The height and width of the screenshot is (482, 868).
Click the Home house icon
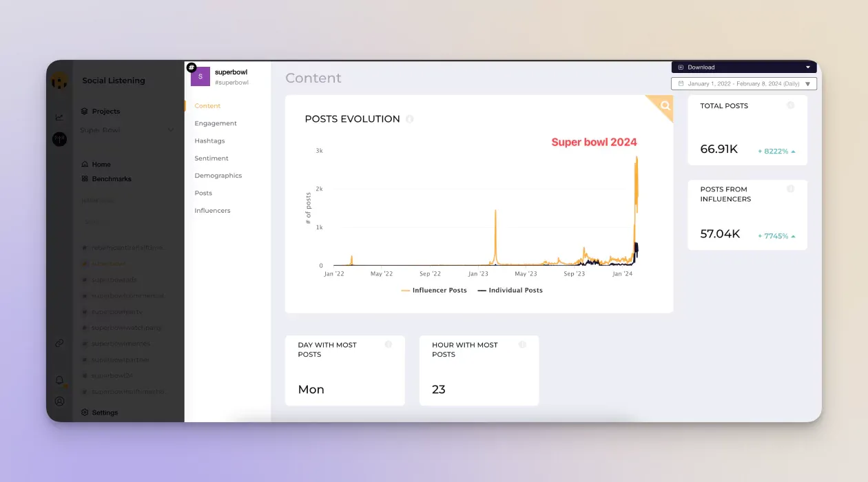[85, 165]
